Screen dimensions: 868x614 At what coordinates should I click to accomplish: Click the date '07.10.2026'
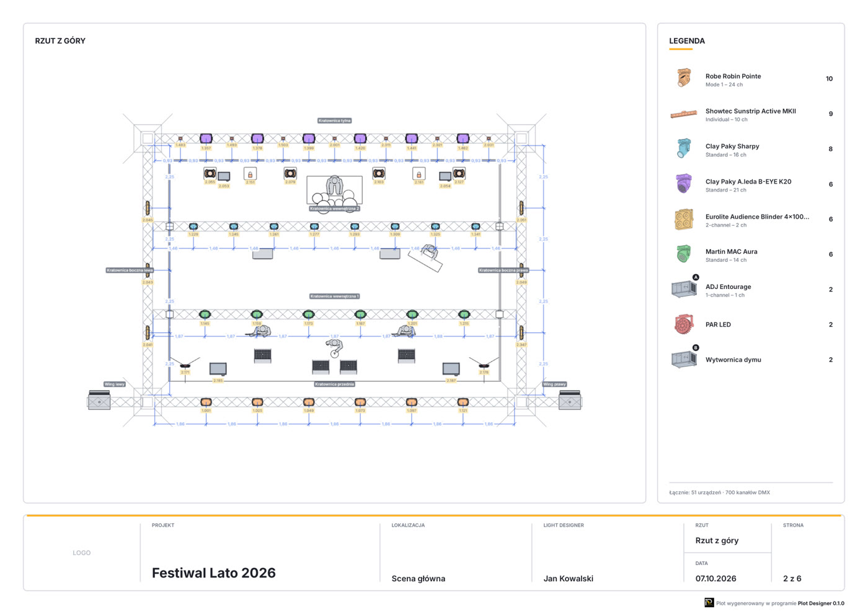pyautogui.click(x=716, y=579)
